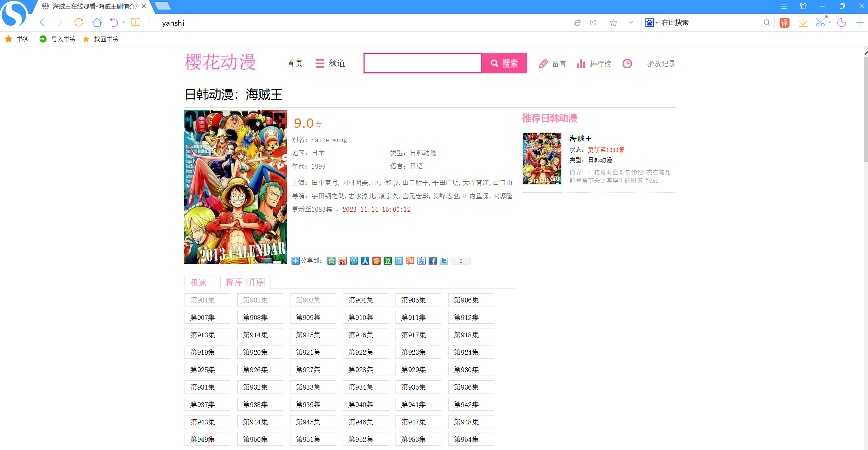Open the downloads arrow icon
868x450 pixels.
pyautogui.click(x=803, y=23)
